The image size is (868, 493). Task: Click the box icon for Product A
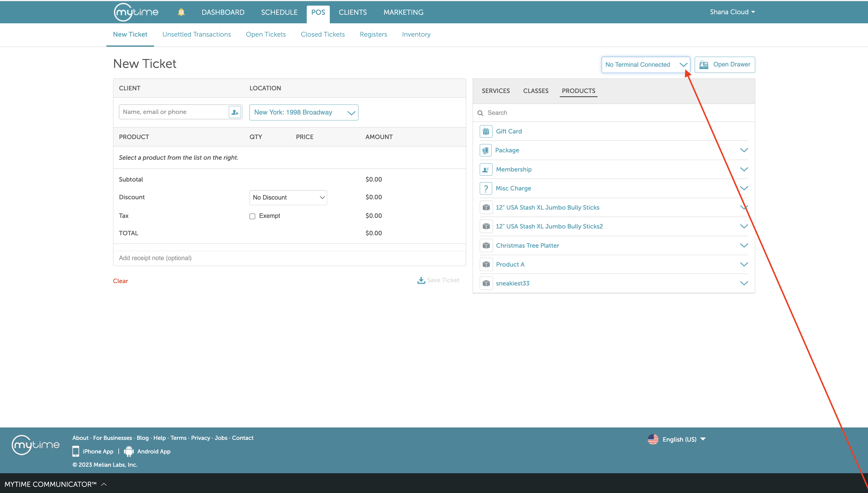coord(486,265)
